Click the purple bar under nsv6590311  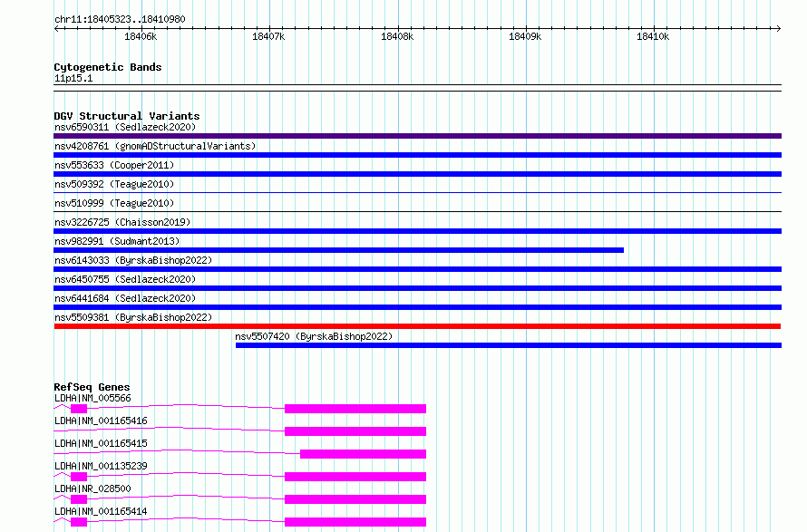pos(417,136)
